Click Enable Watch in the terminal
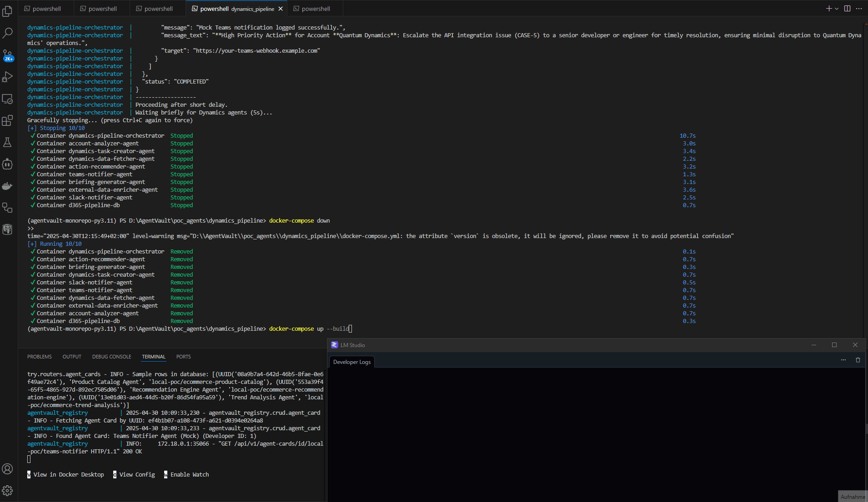868x502 pixels. pos(190,474)
